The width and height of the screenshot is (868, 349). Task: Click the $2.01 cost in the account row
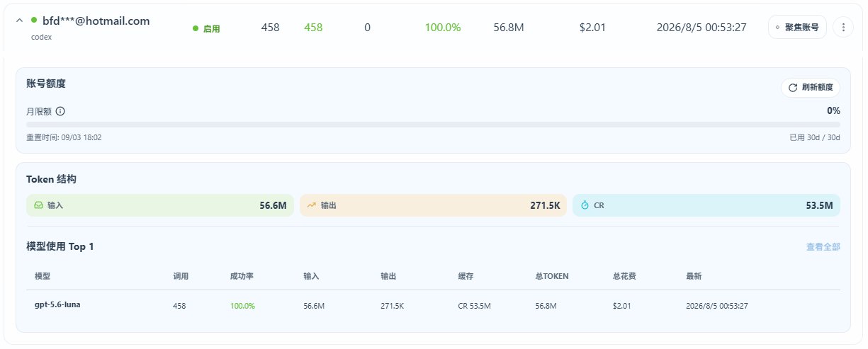point(591,28)
